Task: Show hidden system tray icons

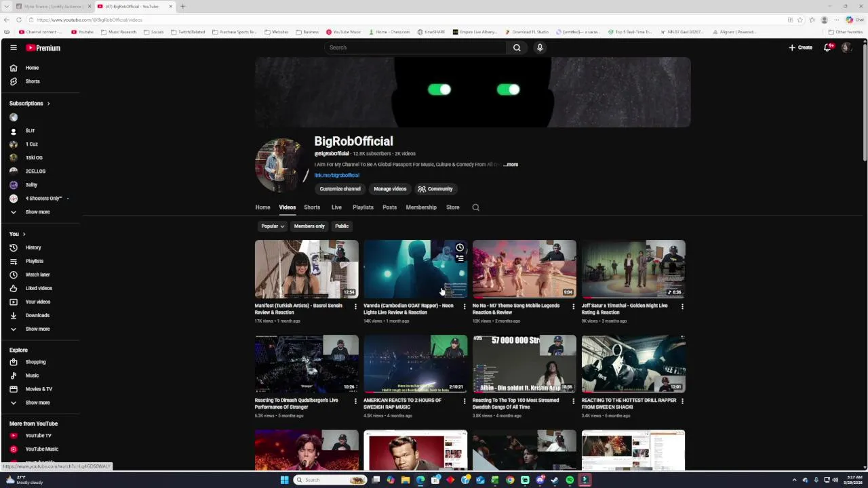Action: [x=795, y=480]
